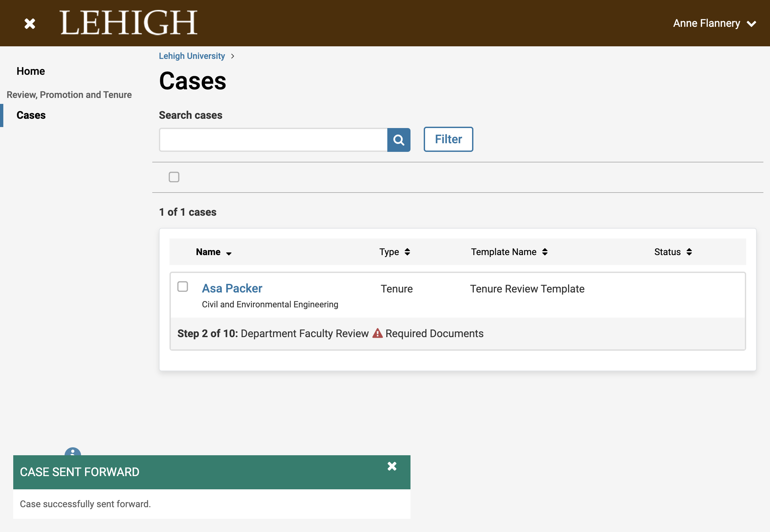Screen dimensions: 770x532
Task: Close the sidebar with the X icon
Action: (30, 23)
